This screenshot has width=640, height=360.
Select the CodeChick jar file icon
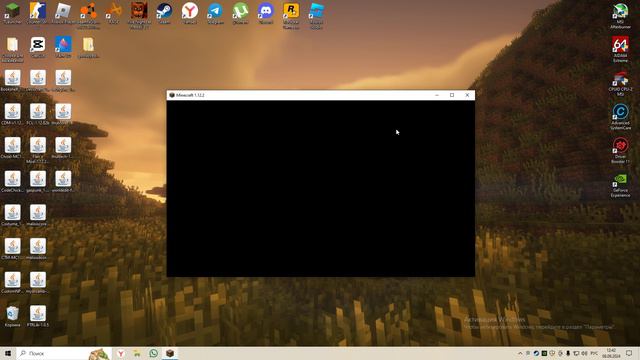click(x=12, y=179)
